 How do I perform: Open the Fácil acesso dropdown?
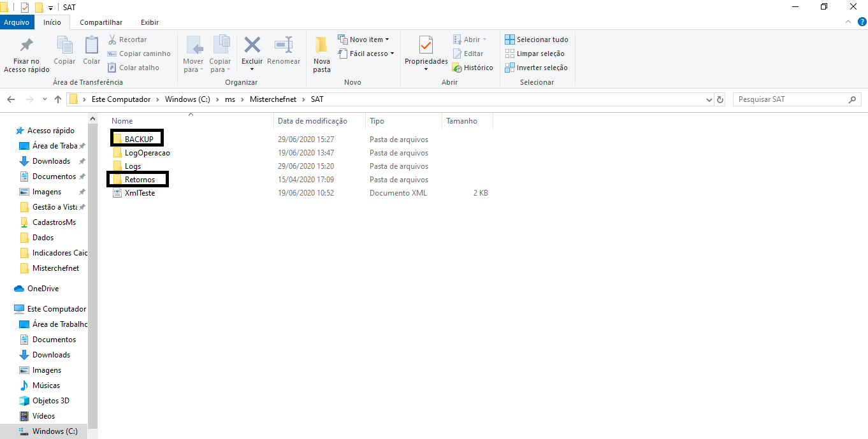[366, 54]
